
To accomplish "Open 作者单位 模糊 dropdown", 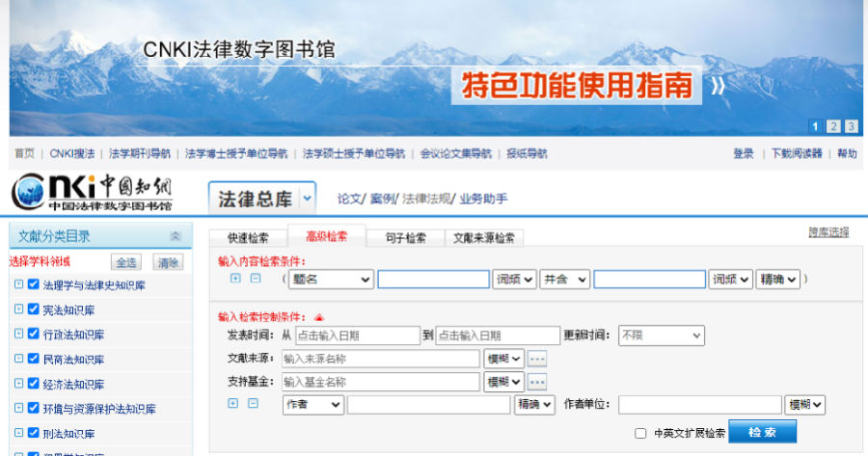I will 804,405.
